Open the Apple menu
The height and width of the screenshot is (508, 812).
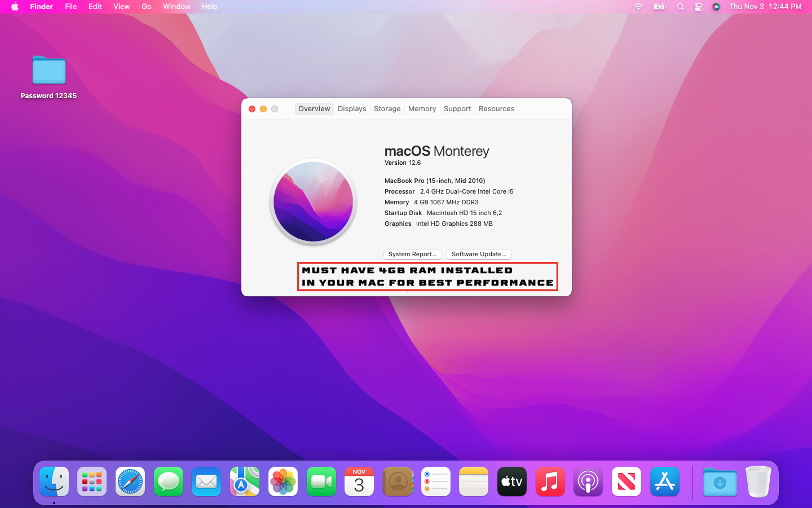(15, 7)
